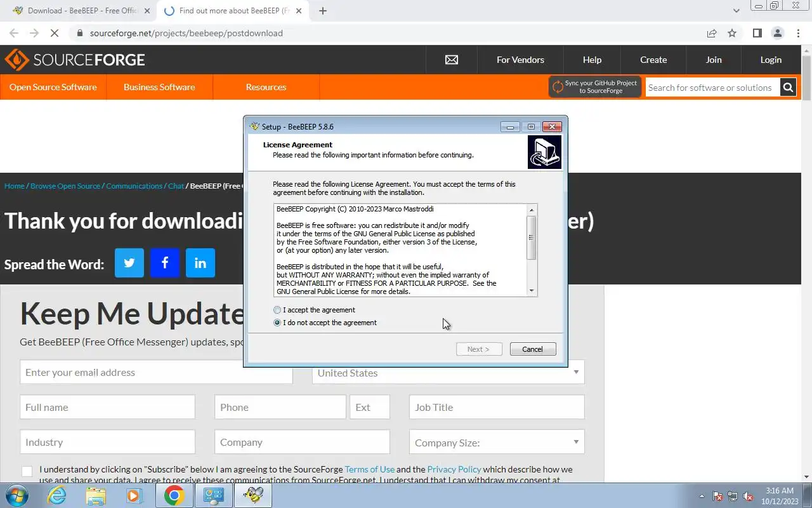Focus the software search box
The width and height of the screenshot is (812, 508).
pyautogui.click(x=712, y=88)
